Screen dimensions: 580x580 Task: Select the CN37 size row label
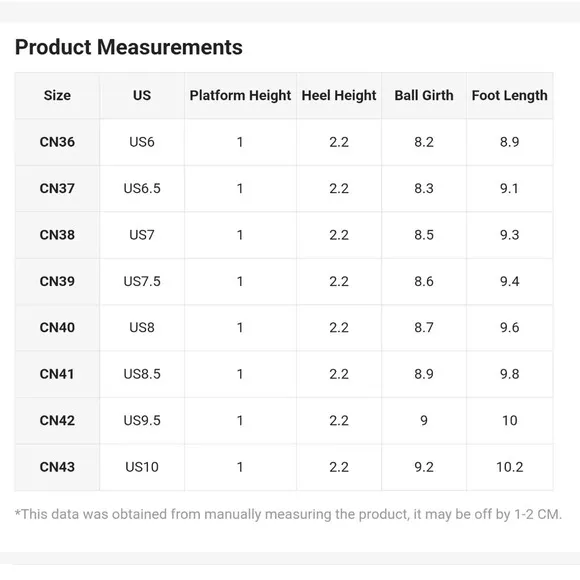pyautogui.click(x=57, y=188)
